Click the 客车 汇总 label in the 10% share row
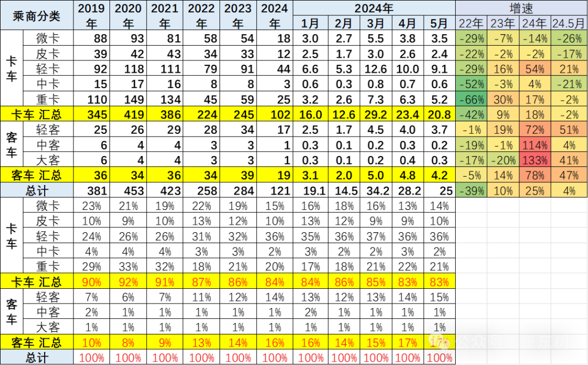 [x=36, y=343]
